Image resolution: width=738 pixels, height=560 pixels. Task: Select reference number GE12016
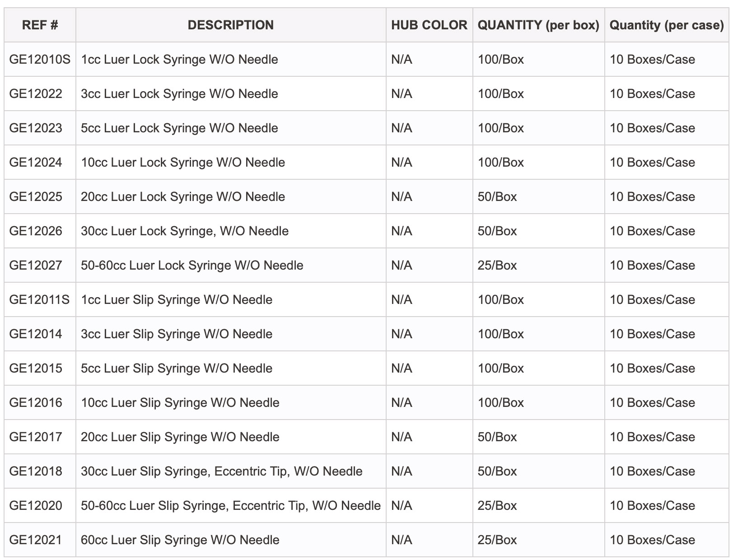coord(36,403)
